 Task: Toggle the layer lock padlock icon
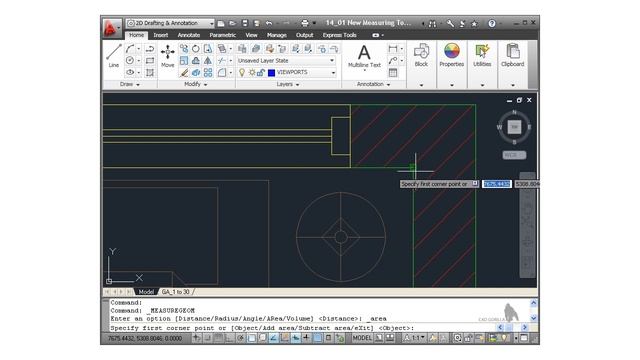(x=261, y=73)
